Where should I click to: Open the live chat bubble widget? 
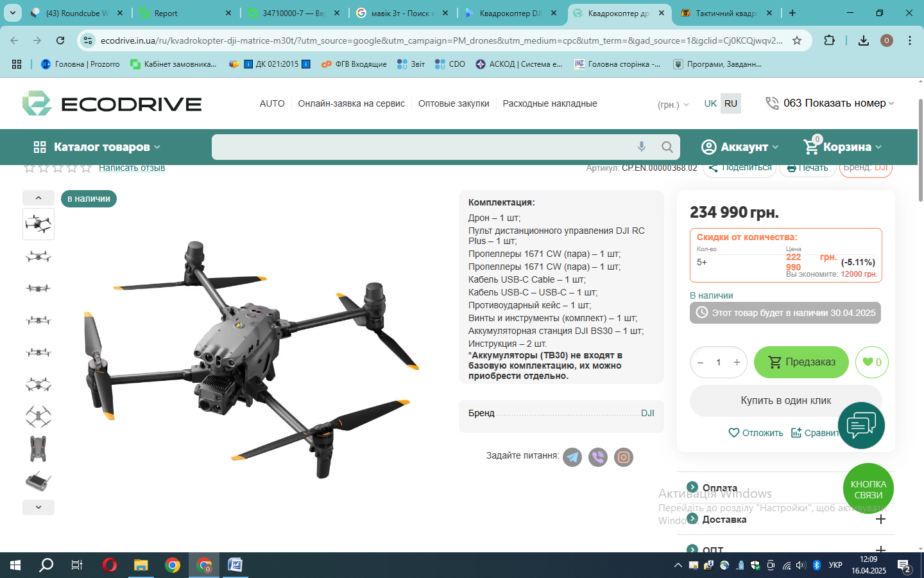tap(861, 425)
